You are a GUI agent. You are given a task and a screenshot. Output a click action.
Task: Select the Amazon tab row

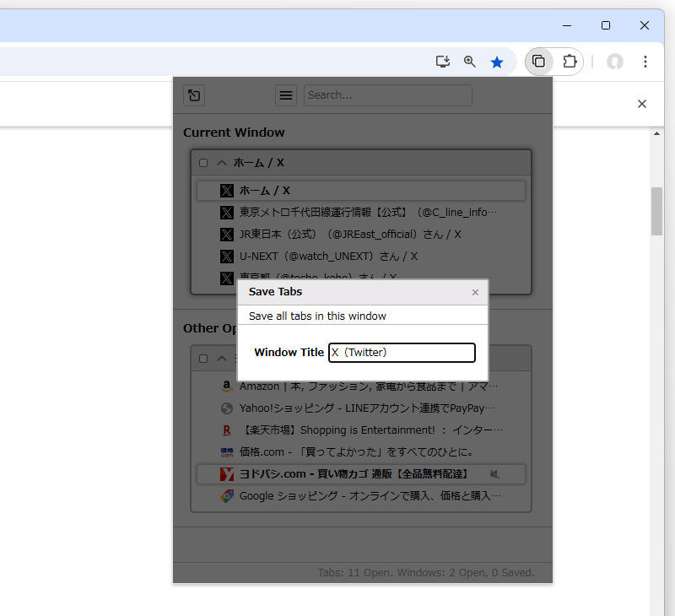(361, 386)
